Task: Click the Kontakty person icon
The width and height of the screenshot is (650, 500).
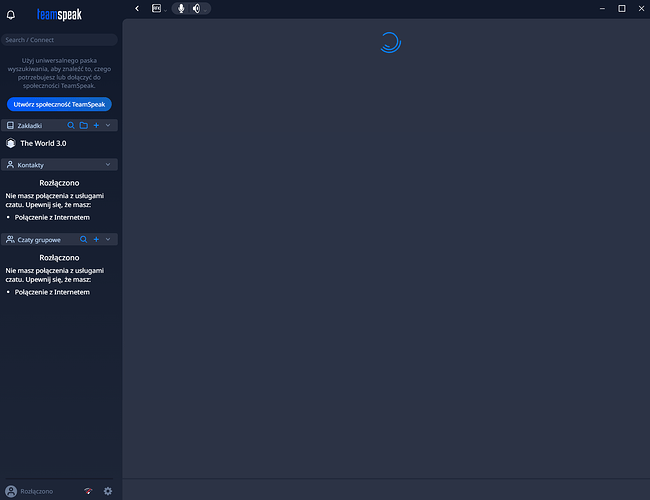Action: (x=10, y=165)
